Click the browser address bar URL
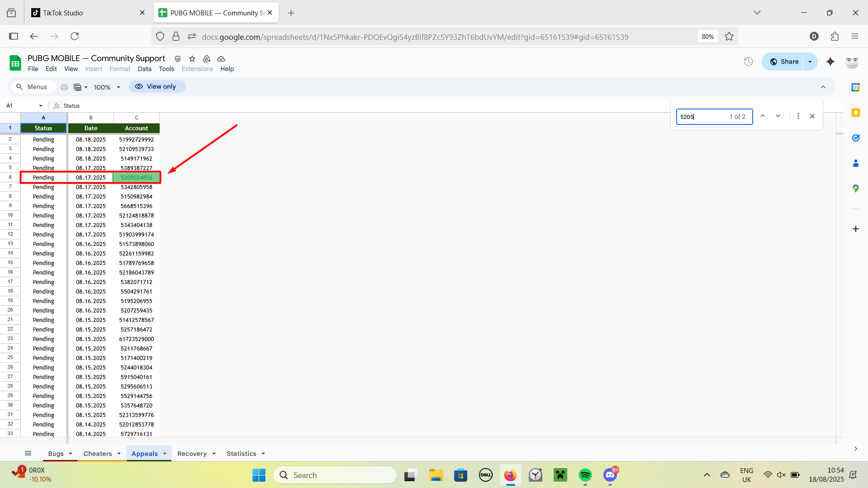The width and height of the screenshot is (868, 488). tap(415, 37)
